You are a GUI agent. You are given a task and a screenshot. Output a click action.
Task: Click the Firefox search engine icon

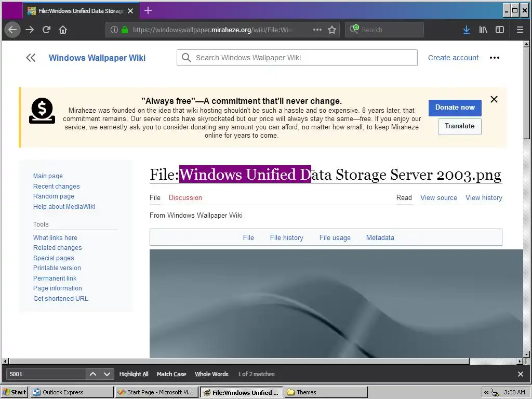[x=354, y=29]
